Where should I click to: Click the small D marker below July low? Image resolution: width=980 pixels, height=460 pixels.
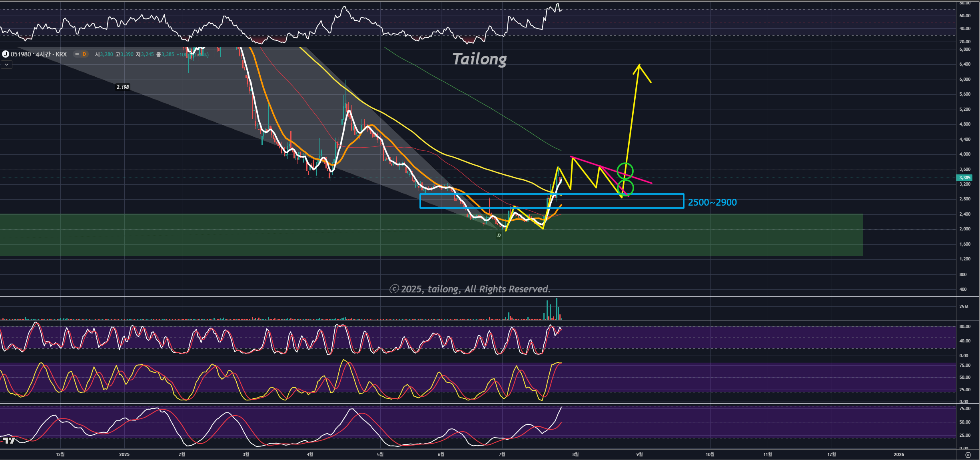499,236
